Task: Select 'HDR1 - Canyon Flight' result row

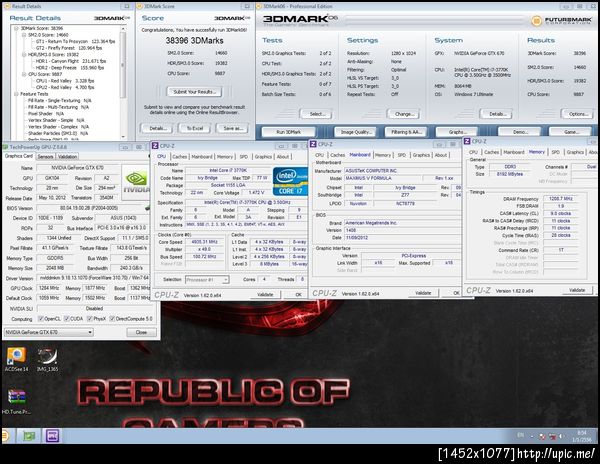Action: pyautogui.click(x=70, y=61)
